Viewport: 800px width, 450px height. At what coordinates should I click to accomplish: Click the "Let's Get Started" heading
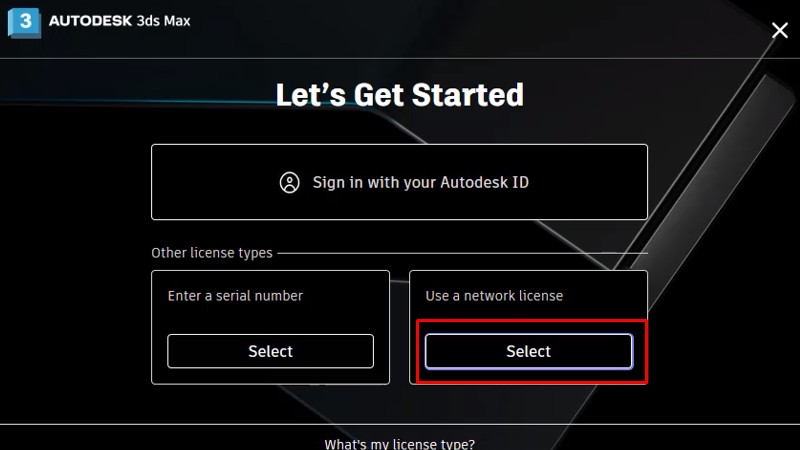coord(399,95)
